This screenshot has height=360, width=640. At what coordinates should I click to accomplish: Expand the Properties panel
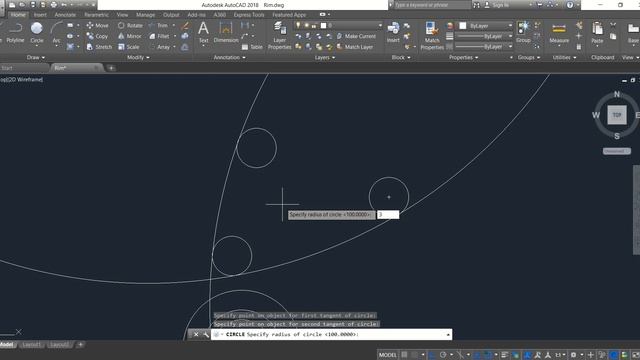point(463,58)
